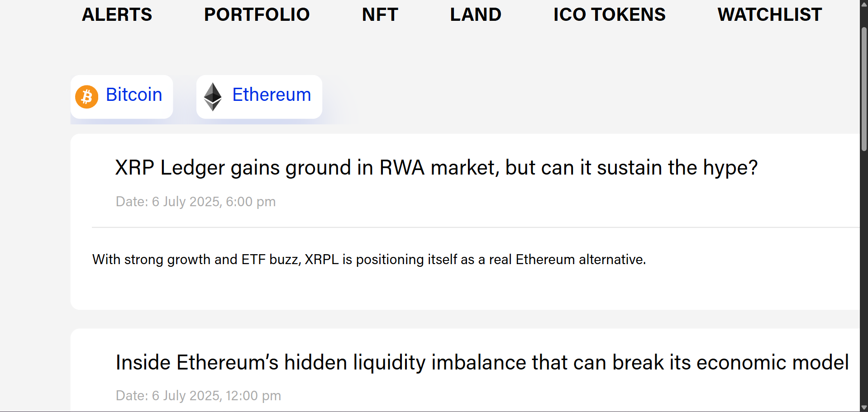View the WATCHLIST page

(x=769, y=14)
